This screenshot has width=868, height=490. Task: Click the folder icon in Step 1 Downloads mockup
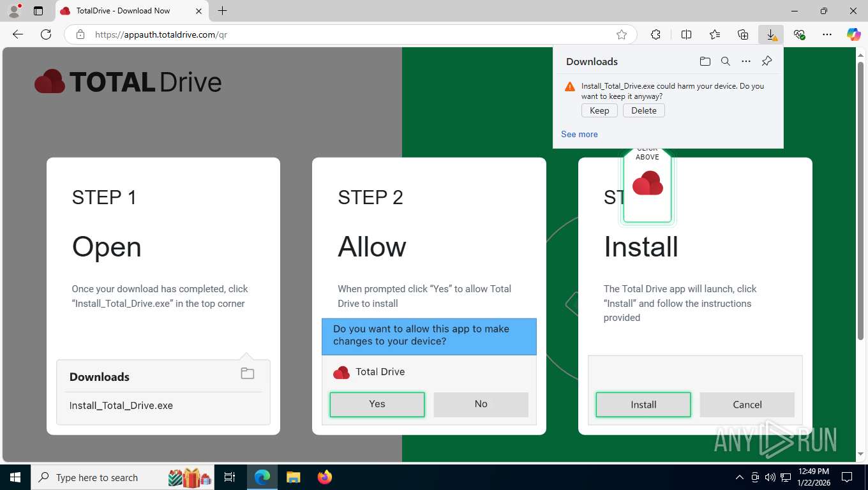click(x=248, y=374)
